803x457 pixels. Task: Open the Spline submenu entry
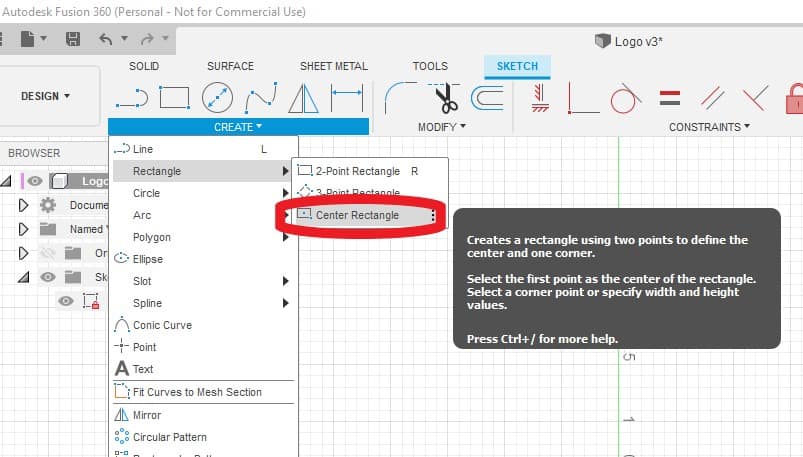204,303
